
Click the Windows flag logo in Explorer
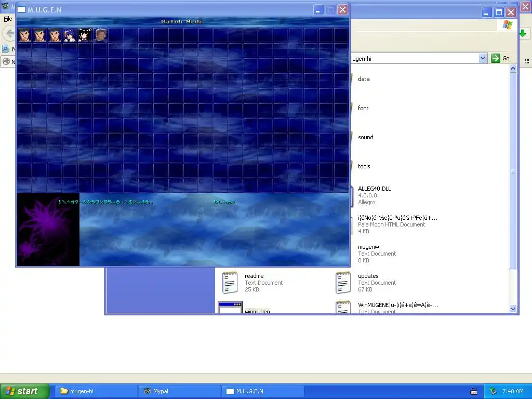[x=508, y=25]
